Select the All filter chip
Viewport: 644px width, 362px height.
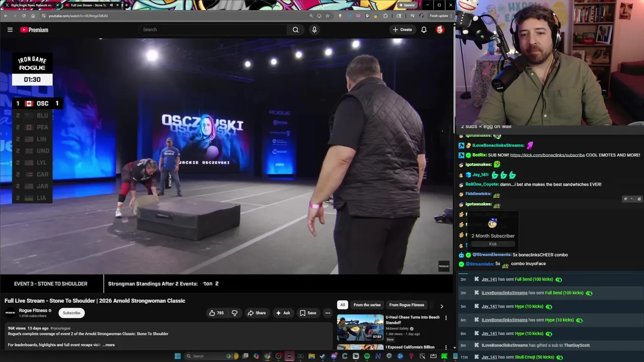342,305
